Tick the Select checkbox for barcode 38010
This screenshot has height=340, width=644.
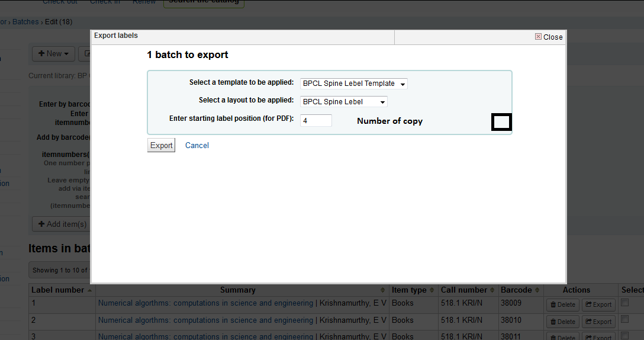pos(624,320)
